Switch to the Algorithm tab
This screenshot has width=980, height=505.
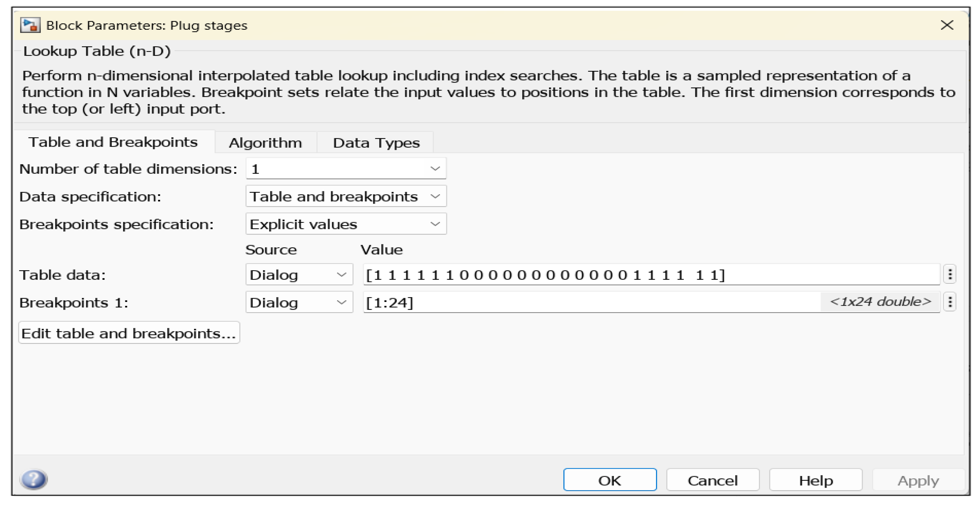coord(265,143)
